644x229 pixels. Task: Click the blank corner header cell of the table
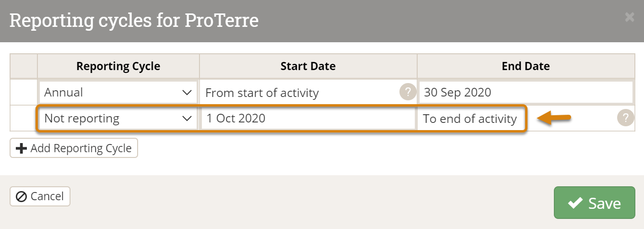(24, 66)
